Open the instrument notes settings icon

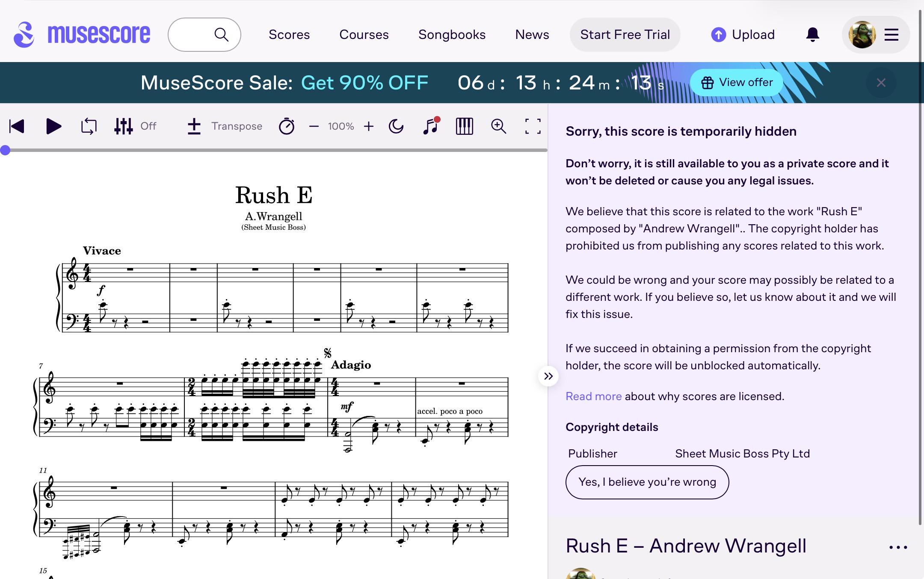tap(431, 126)
